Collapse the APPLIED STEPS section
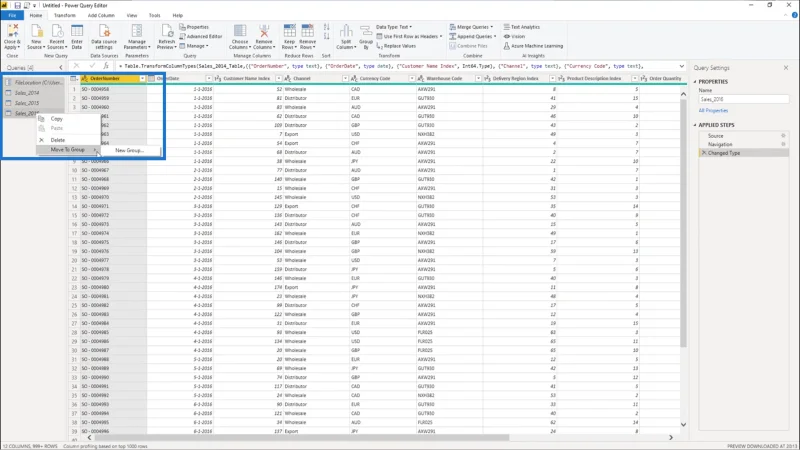Screen dimensions: 800x450 point(695,125)
